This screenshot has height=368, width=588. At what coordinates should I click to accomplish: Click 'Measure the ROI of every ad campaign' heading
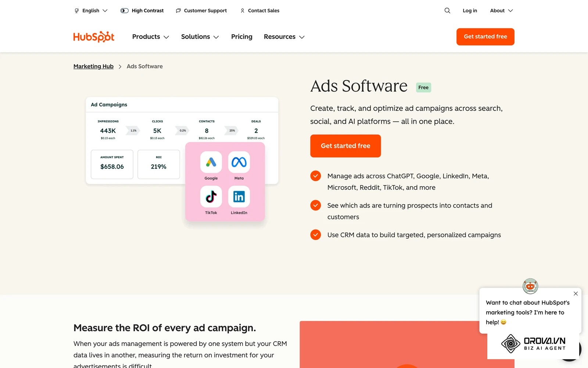coord(165,328)
